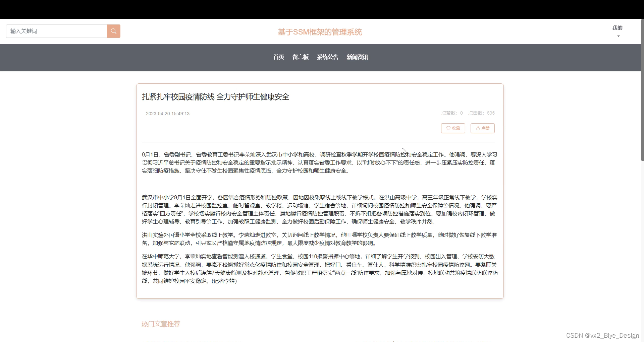Open the 系统公告 navigation tab
This screenshot has height=342, width=644.
[327, 57]
